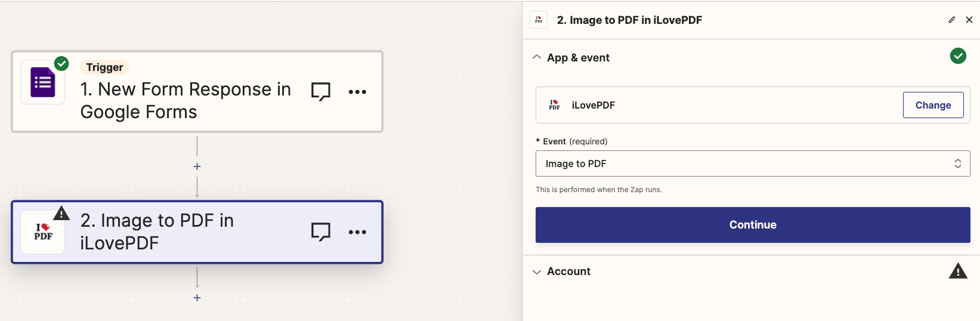The height and width of the screenshot is (321, 980).
Task: Click the Google Forms icon in the trigger step
Action: point(43,82)
